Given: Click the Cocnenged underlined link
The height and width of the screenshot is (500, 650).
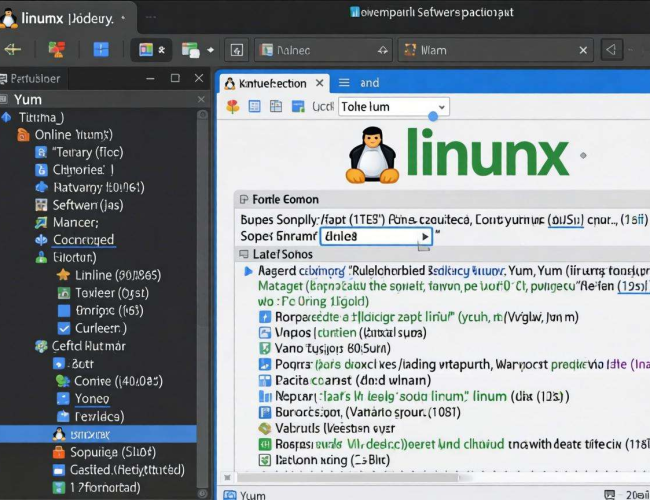Looking at the screenshot, I should (x=83, y=240).
